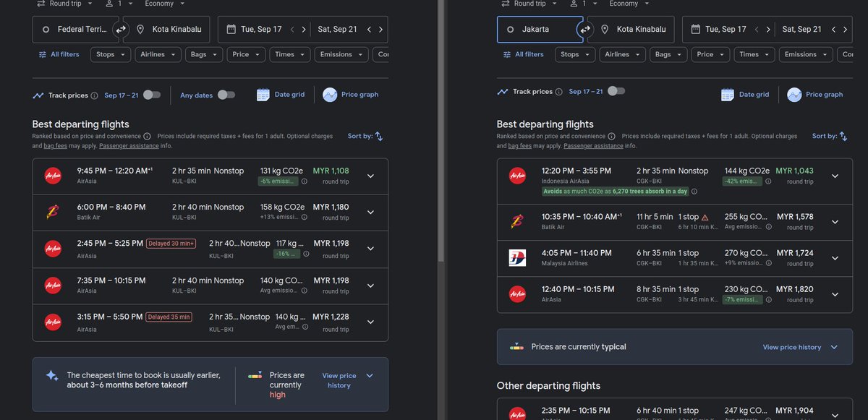Image resolution: width=868 pixels, height=420 pixels.
Task: Expand the 2:45 PM AirAsia flight details
Action: [370, 249]
